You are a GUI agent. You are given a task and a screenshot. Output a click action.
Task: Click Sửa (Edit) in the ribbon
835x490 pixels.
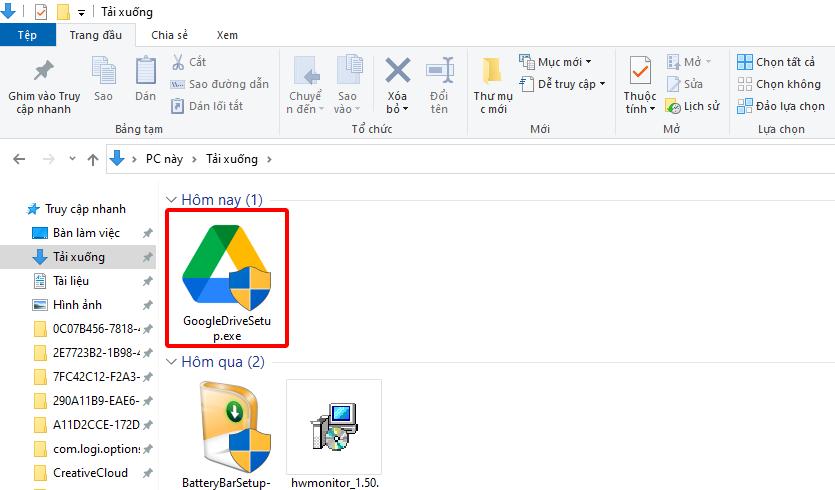pyautogui.click(x=685, y=84)
